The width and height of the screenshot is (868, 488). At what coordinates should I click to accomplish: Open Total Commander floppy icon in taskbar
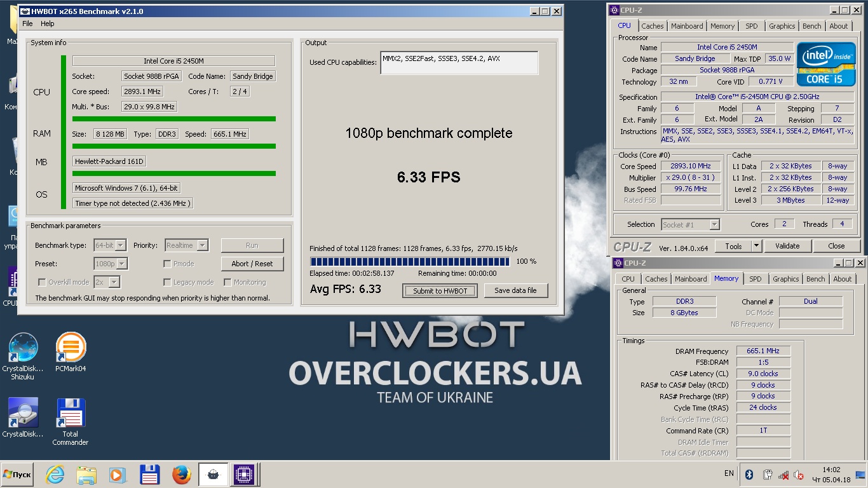(x=149, y=475)
